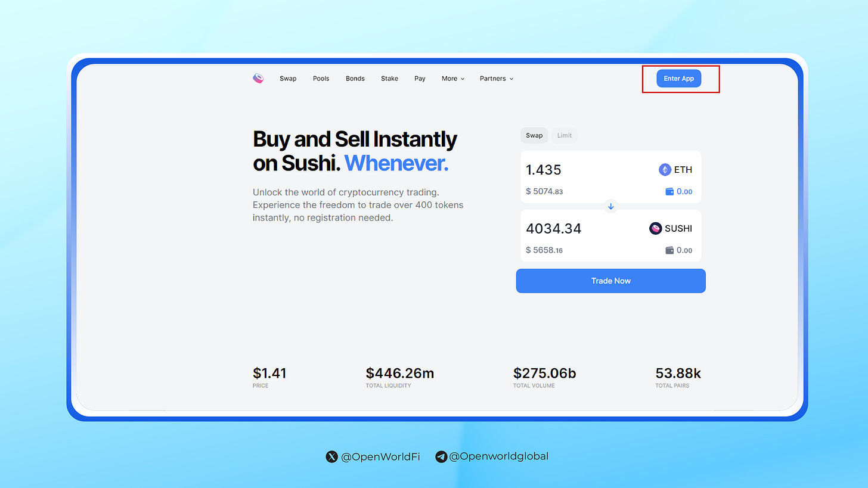Go to Pools in the navigation
Viewport: 868px width, 488px height.
coord(321,79)
